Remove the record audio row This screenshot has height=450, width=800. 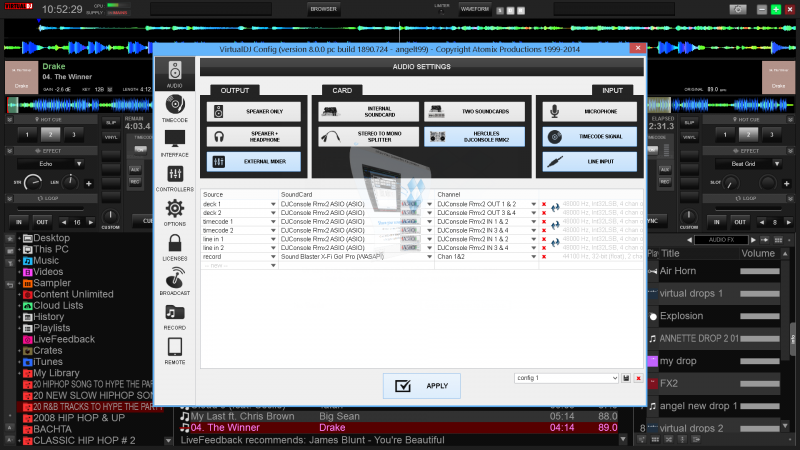coord(544,257)
